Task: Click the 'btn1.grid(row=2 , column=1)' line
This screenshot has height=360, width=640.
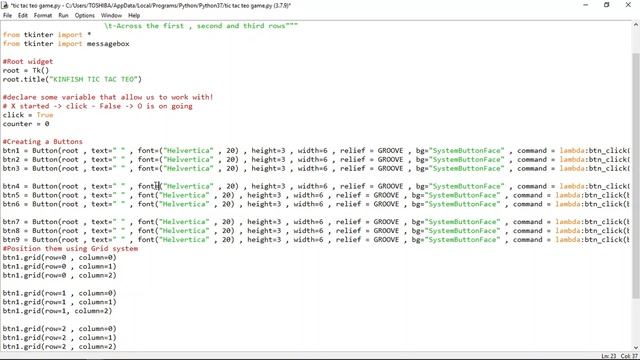Action: point(60,338)
